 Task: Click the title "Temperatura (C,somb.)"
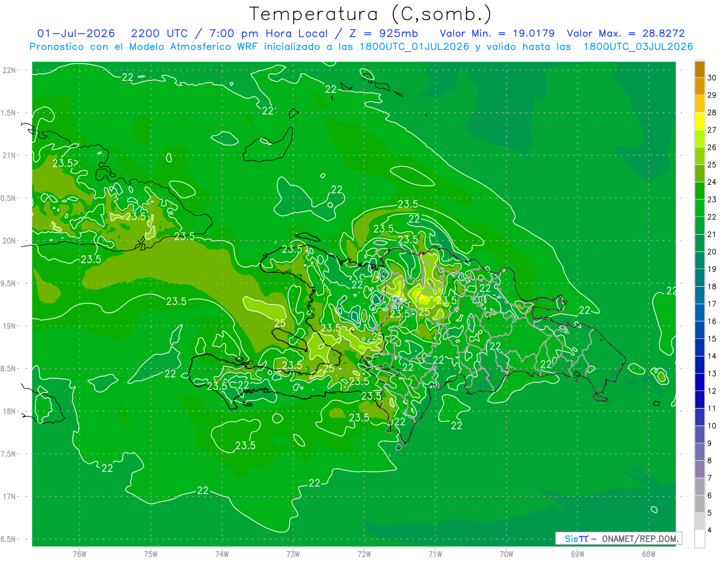[370, 14]
